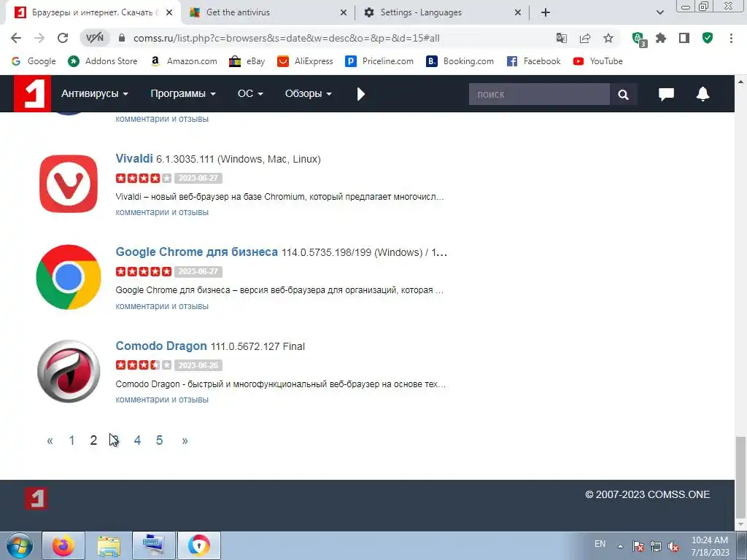This screenshot has width=747, height=560.
Task: Expand the Антивирусы dropdown menu
Action: [94, 94]
